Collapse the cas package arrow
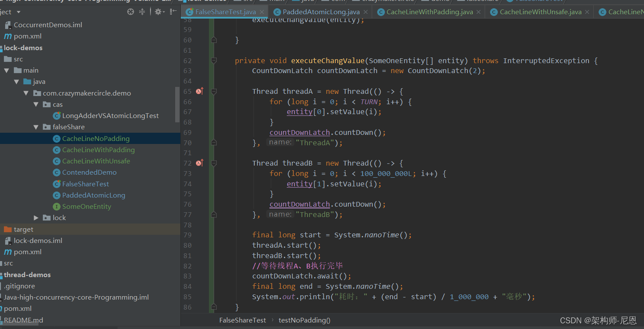This screenshot has width=644, height=329. pos(36,104)
